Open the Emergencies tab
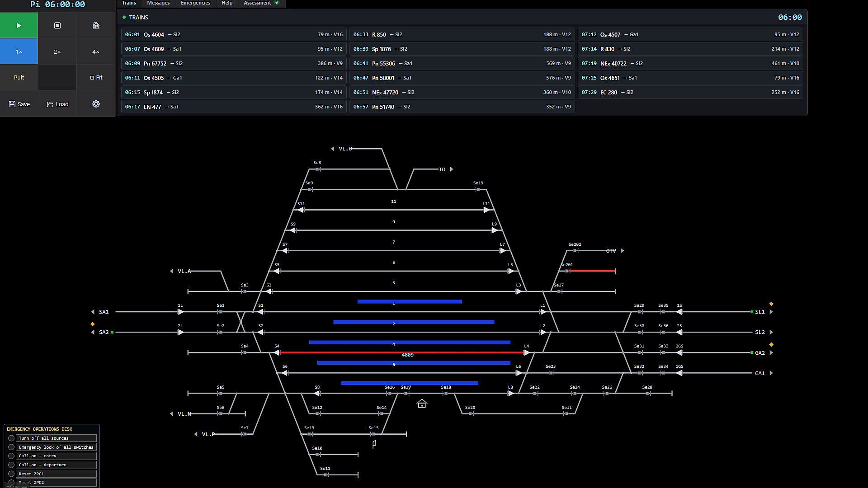868x488 pixels. pyautogui.click(x=195, y=3)
